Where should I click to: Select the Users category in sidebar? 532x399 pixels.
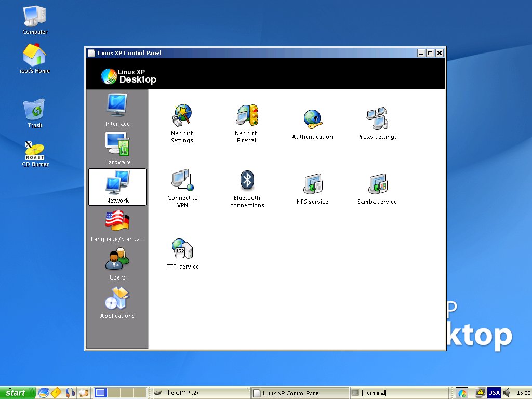click(x=117, y=264)
